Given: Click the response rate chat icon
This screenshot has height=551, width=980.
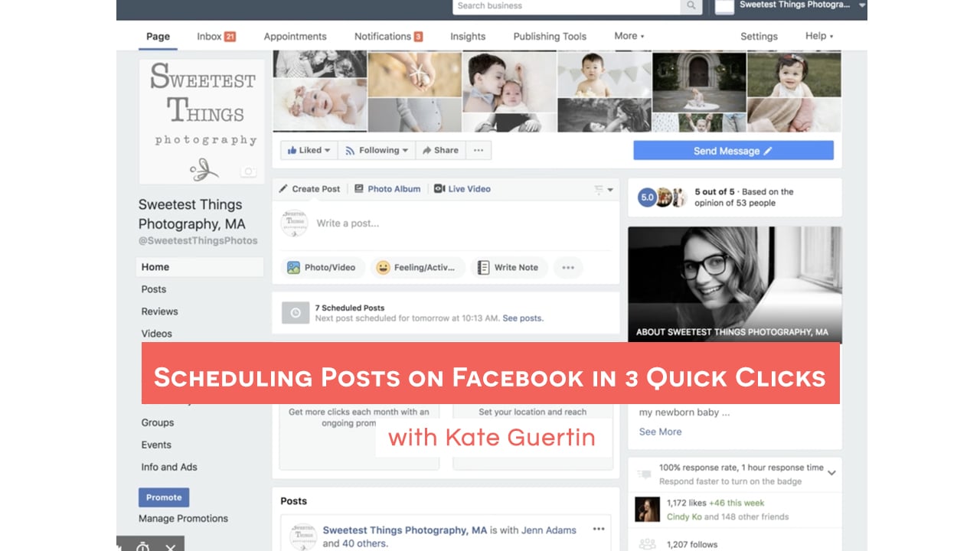Looking at the screenshot, I should pyautogui.click(x=645, y=474).
